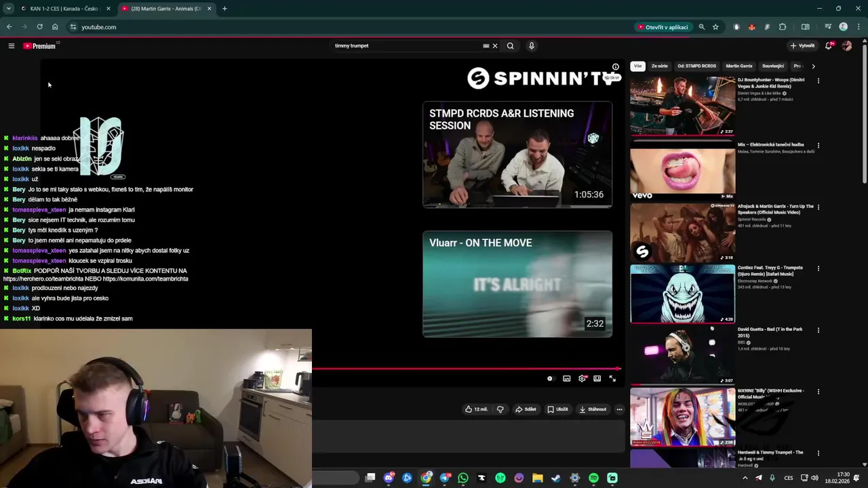Open options for Mix – Elektronická taneční hudba
The height and width of the screenshot is (488, 868).
(818, 145)
